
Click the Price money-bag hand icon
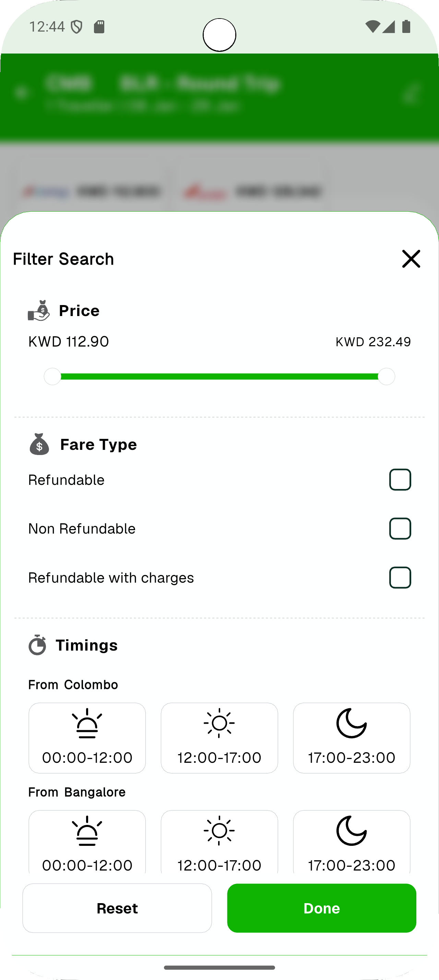[39, 311]
